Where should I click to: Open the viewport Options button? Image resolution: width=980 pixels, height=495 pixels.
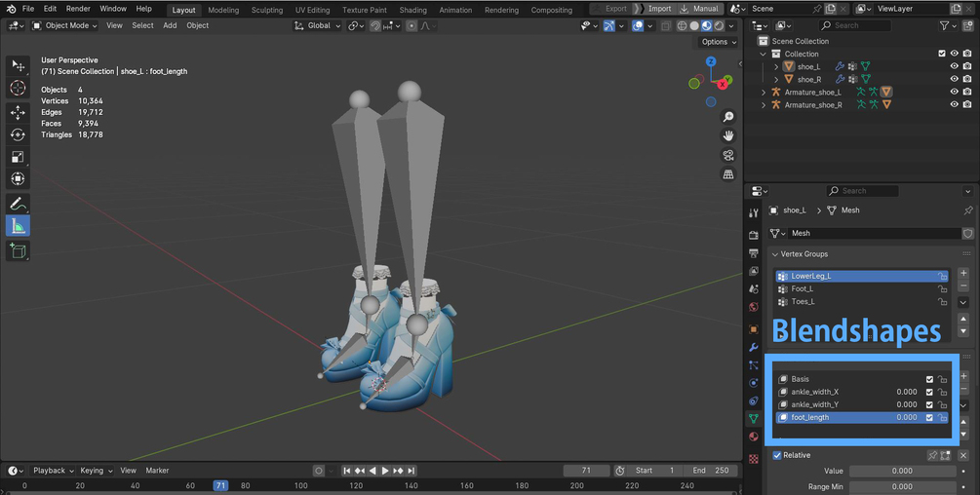pos(719,42)
